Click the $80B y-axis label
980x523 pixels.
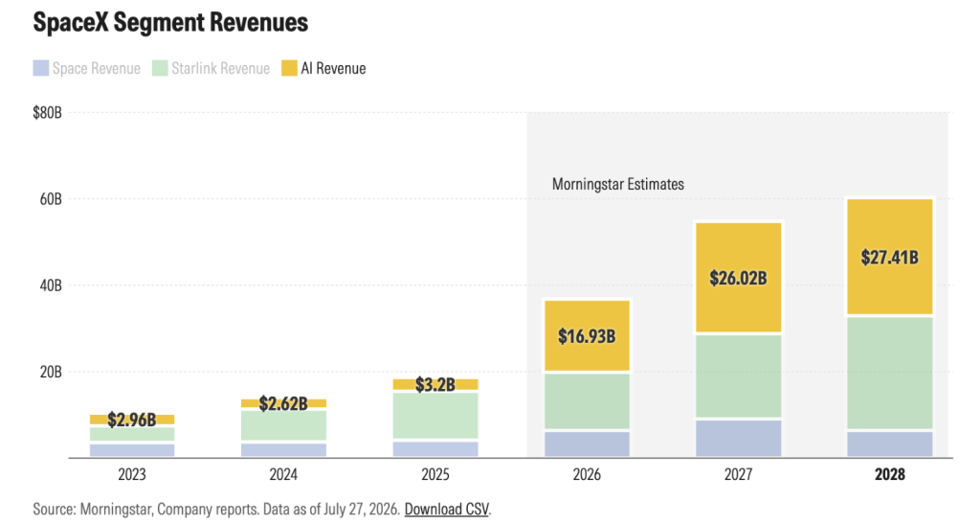(48, 113)
